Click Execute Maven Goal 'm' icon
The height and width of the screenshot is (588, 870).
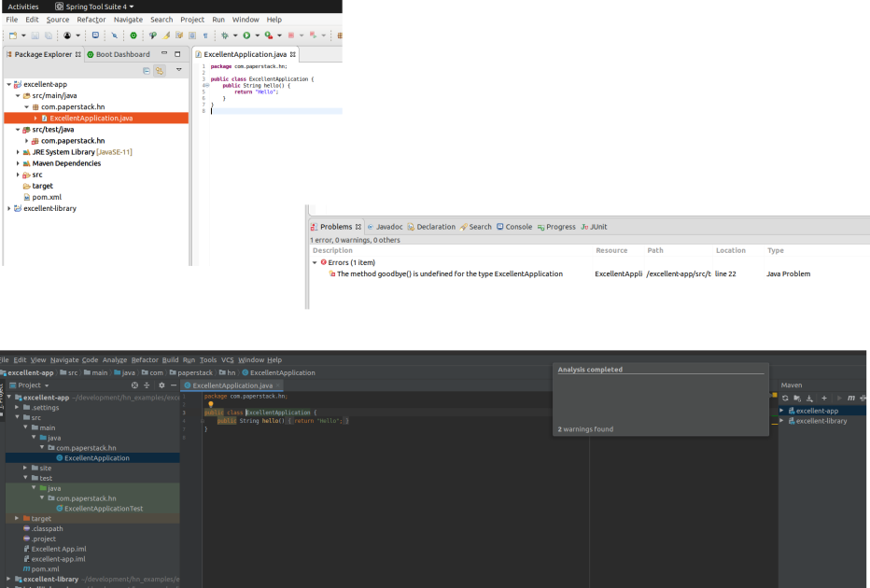coord(850,399)
